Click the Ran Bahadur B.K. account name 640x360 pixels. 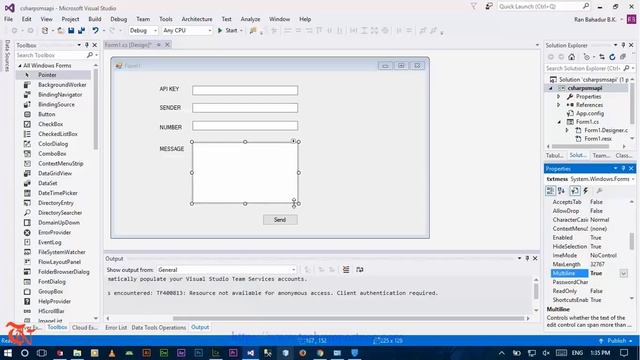[595, 20]
